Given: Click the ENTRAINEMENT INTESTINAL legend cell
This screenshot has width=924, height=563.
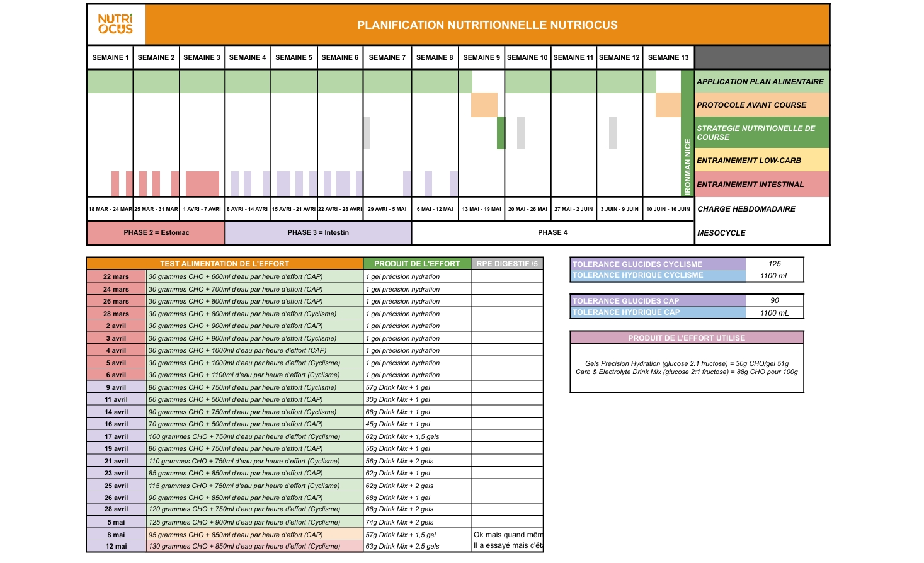Looking at the screenshot, I should click(x=761, y=185).
